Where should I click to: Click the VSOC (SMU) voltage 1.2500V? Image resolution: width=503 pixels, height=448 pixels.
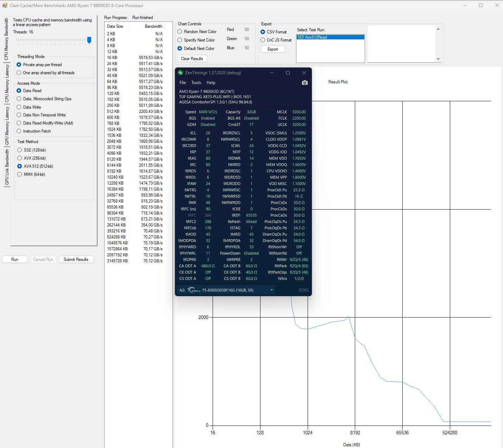click(299, 133)
